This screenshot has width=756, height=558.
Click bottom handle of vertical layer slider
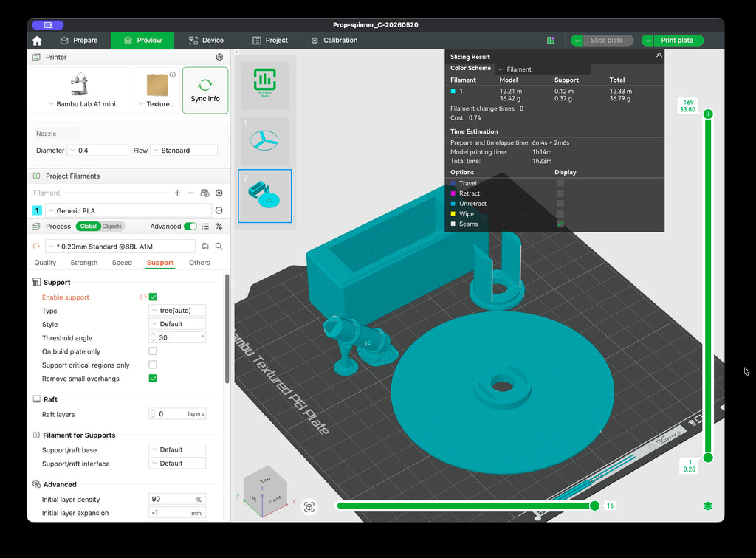pyautogui.click(x=708, y=458)
